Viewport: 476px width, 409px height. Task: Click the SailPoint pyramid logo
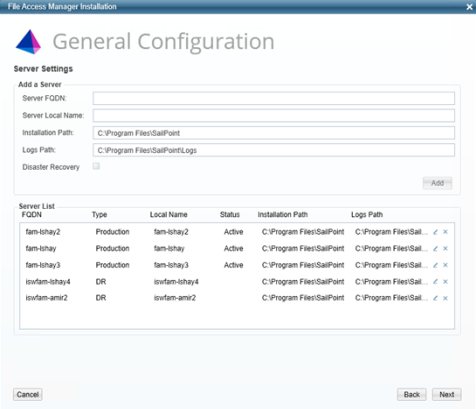(28, 42)
